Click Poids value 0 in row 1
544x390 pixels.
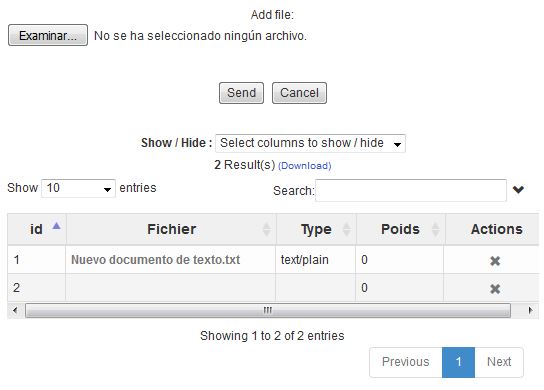point(364,260)
